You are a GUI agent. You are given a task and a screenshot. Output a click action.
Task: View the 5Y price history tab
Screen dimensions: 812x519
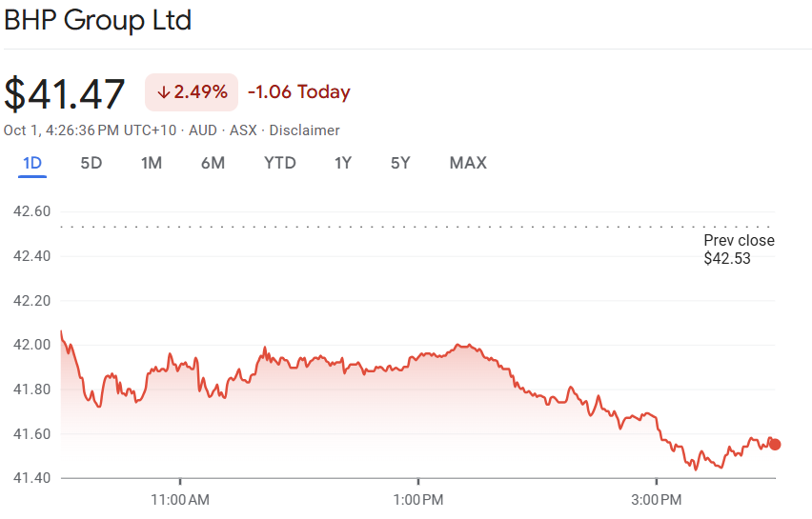[400, 163]
